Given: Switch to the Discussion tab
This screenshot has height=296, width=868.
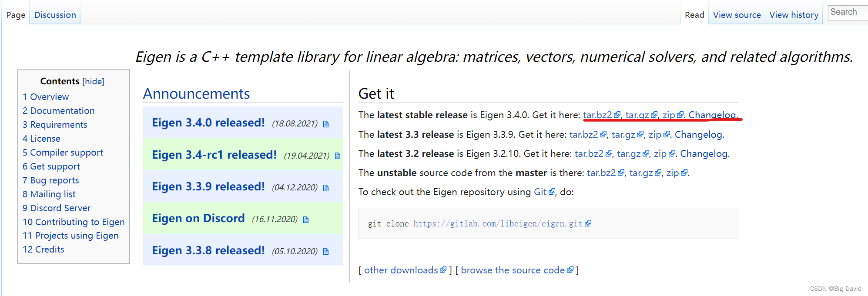Looking at the screenshot, I should [x=55, y=15].
